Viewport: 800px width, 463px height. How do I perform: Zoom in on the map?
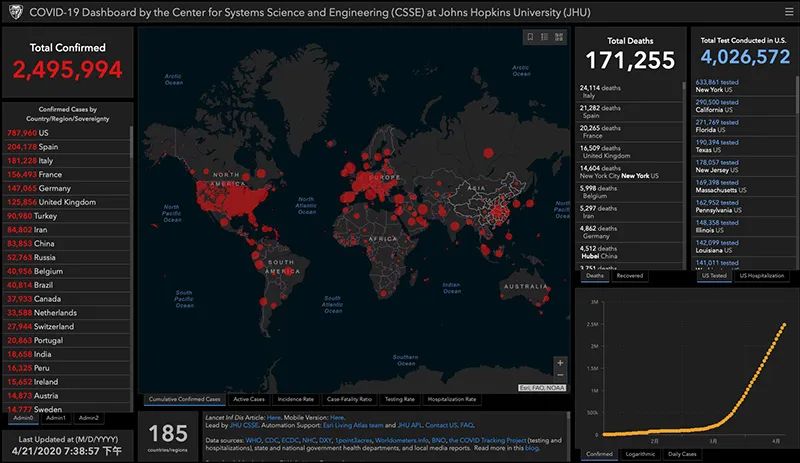point(560,363)
